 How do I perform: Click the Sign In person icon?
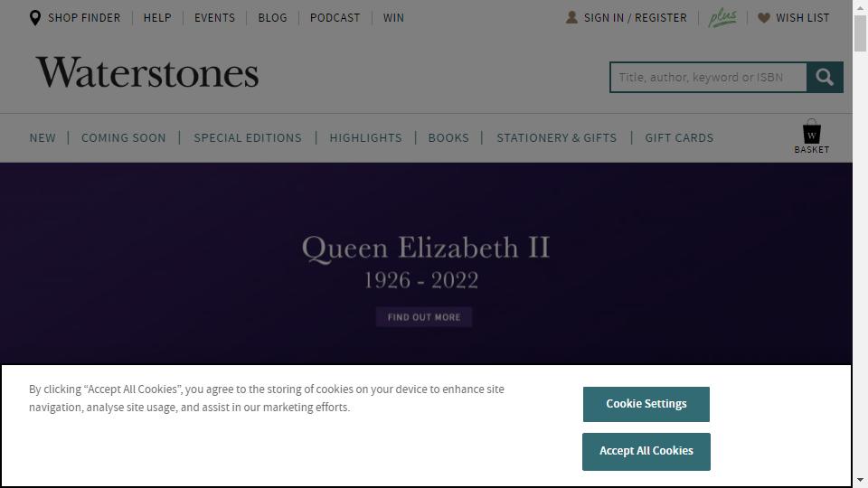click(x=571, y=17)
